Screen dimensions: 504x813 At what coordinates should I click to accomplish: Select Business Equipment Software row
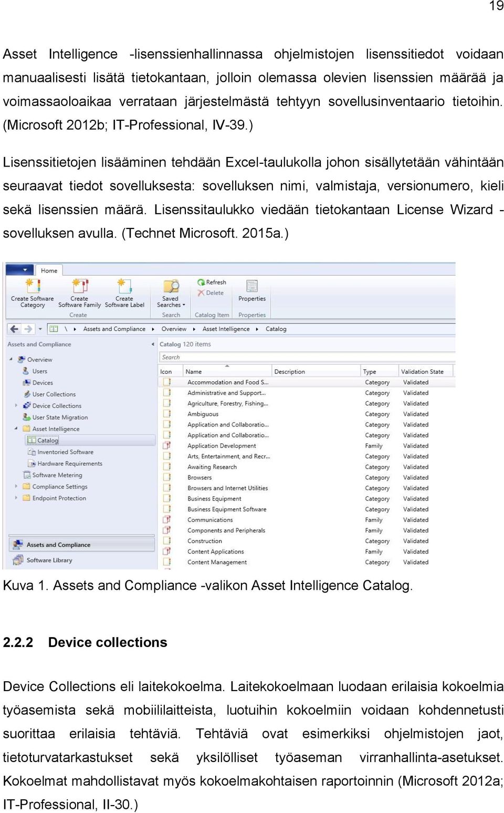(307, 509)
